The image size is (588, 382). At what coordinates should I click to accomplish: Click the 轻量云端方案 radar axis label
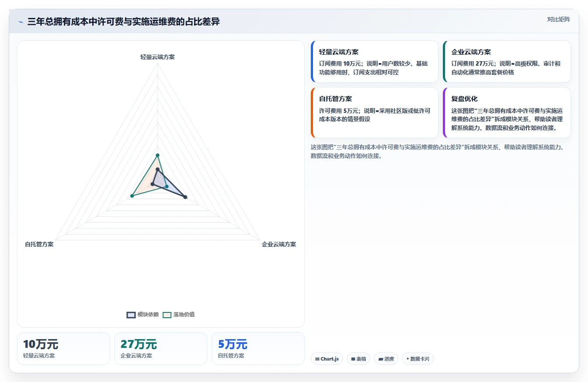[157, 57]
